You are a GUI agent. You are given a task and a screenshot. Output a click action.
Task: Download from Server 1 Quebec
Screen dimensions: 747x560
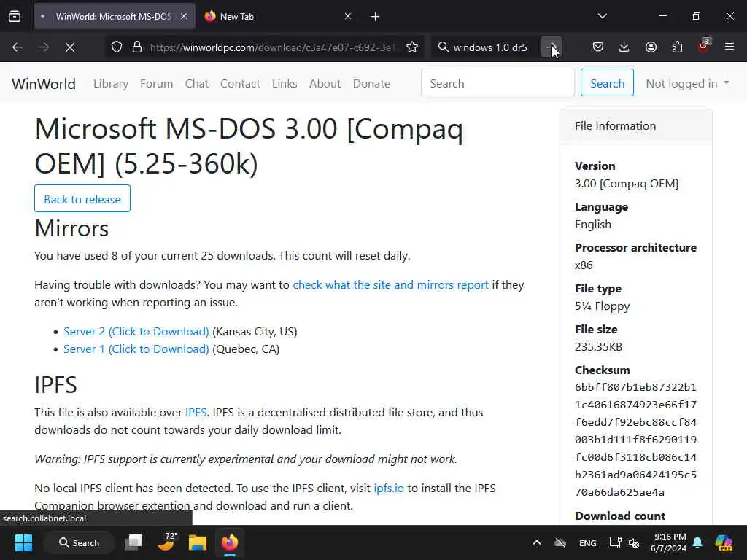pyautogui.click(x=136, y=349)
